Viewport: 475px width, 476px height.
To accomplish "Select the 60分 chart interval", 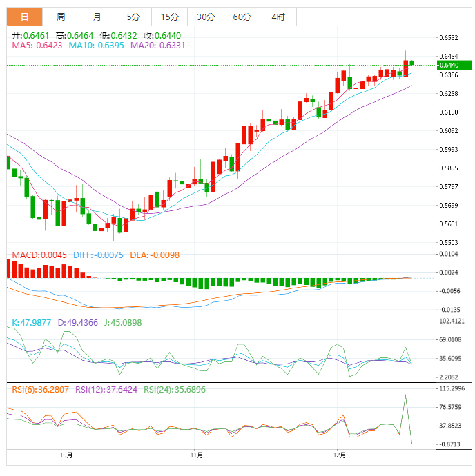I will click(242, 17).
